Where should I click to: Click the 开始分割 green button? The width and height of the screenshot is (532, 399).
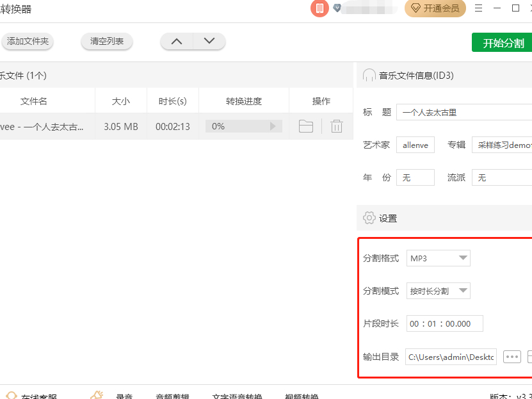503,43
